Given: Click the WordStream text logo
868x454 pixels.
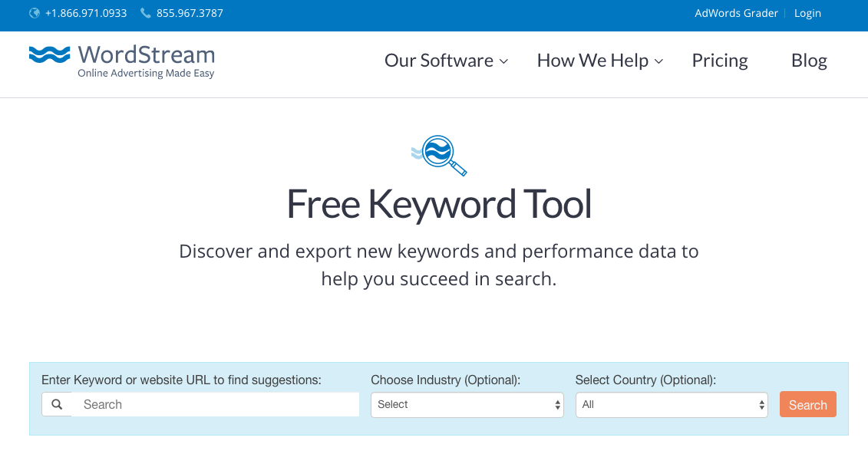Looking at the screenshot, I should click(x=146, y=54).
